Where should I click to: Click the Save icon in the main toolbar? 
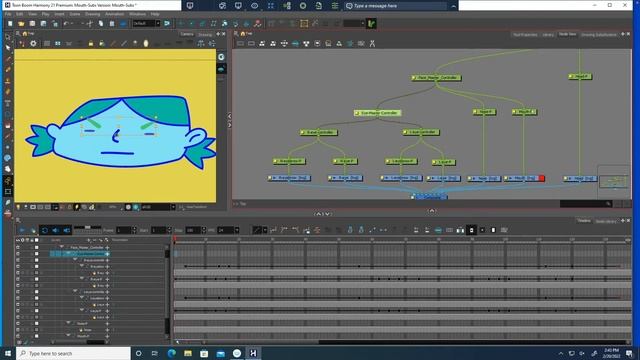[32, 24]
